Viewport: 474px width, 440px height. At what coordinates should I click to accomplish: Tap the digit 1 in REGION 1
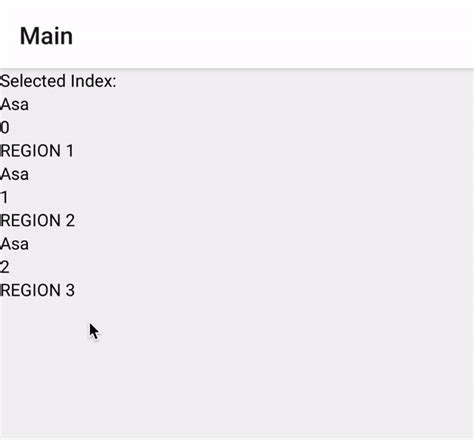70,151
